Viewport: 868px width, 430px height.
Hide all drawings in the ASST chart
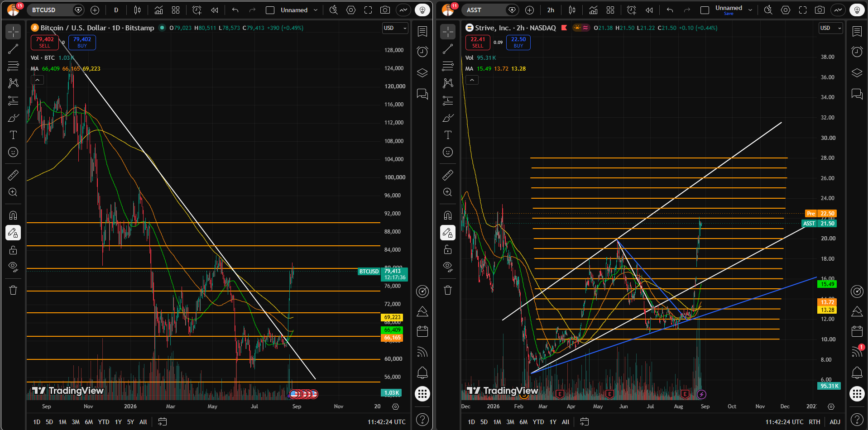(x=448, y=267)
